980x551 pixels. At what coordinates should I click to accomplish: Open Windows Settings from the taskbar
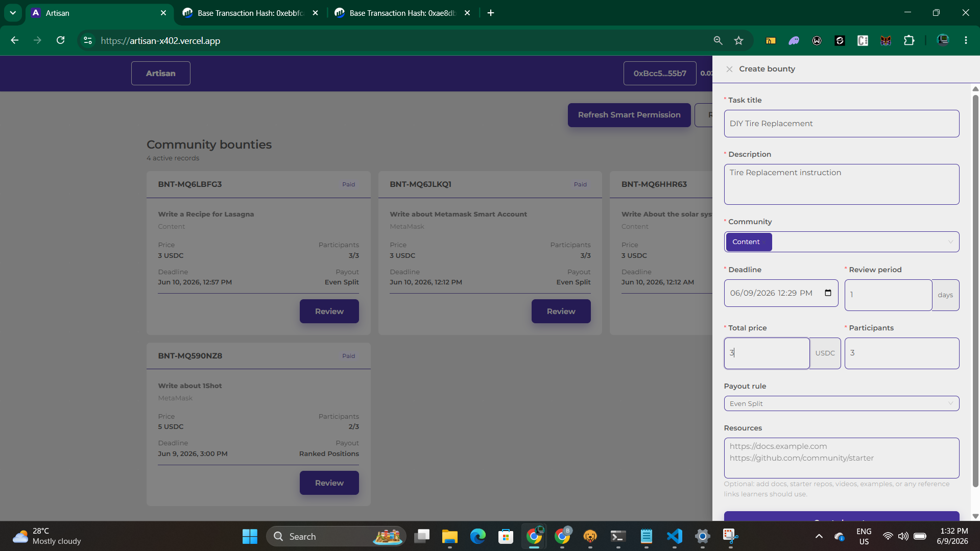coord(702,536)
